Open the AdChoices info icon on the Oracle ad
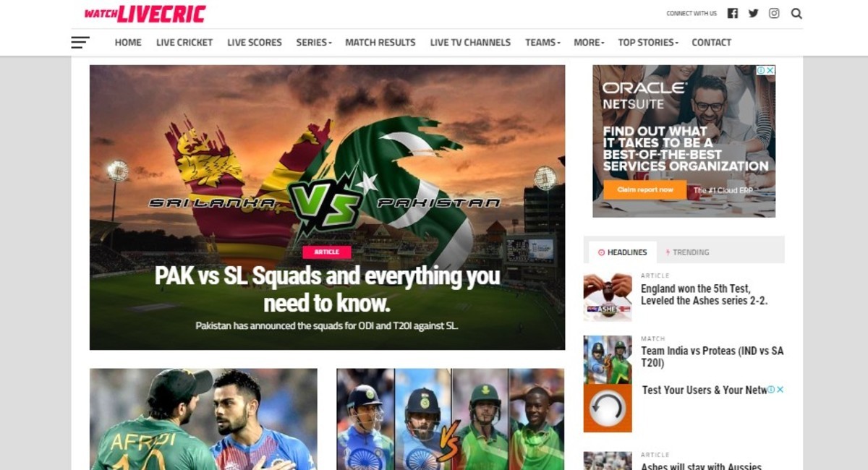This screenshot has height=470, width=868. click(761, 70)
